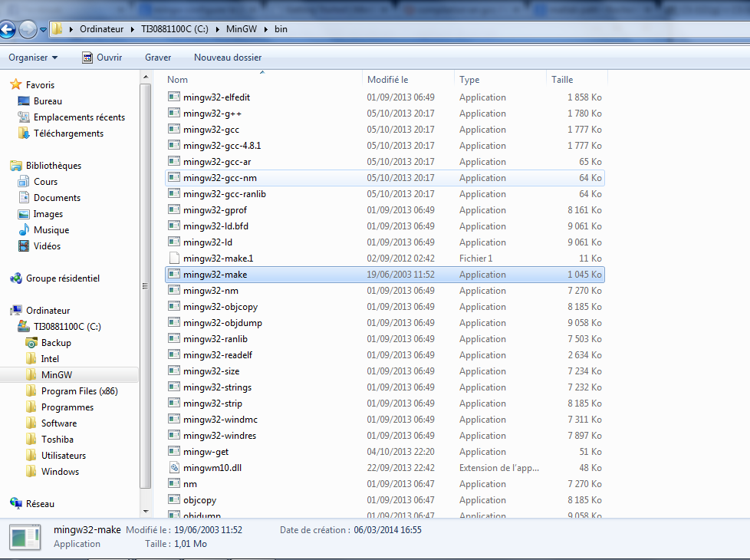The height and width of the screenshot is (560, 750).
Task: Select the Bibliothèques icon
Action: 16,166
